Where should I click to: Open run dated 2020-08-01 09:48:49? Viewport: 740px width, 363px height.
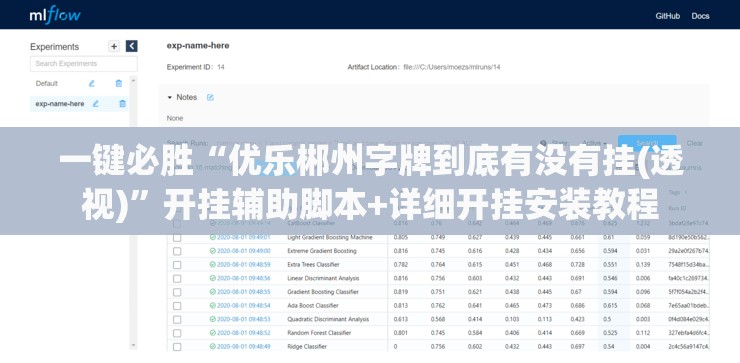point(244,347)
